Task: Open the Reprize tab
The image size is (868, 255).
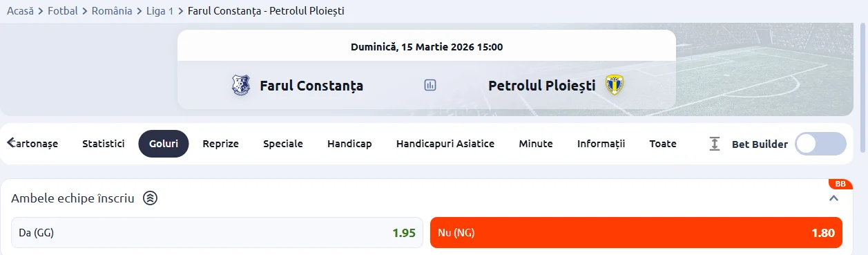Action: (220, 144)
